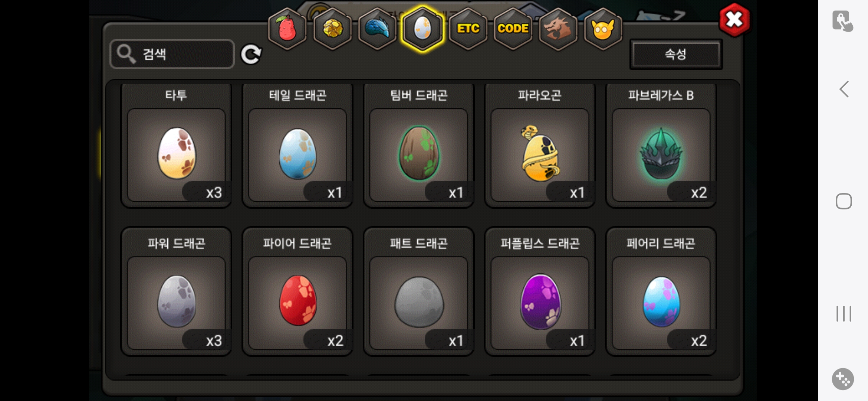Viewport: 868px width, 401px height.
Task: Tap the Android back arrow
Action: click(844, 89)
